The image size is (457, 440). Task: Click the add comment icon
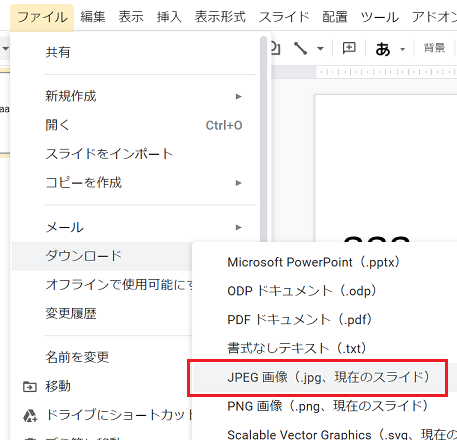(x=349, y=48)
